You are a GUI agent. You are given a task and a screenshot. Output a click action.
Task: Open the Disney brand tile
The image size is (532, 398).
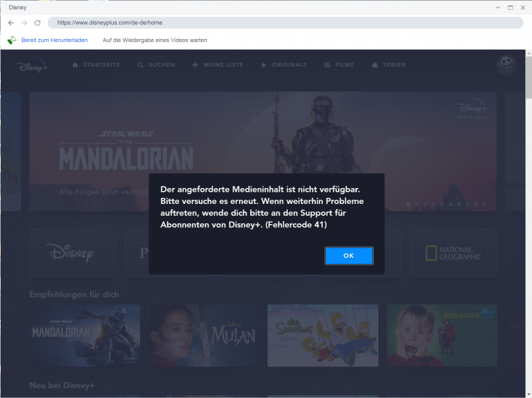[x=73, y=253]
